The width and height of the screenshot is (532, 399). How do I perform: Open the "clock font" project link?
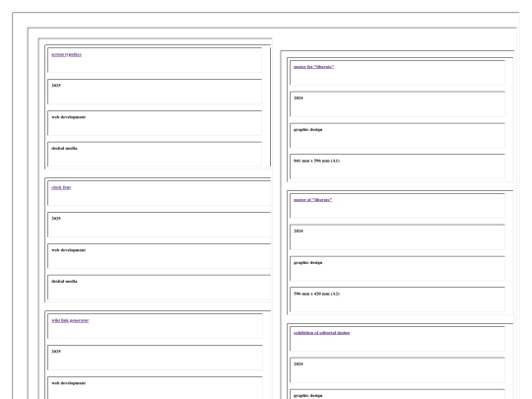pyautogui.click(x=61, y=187)
